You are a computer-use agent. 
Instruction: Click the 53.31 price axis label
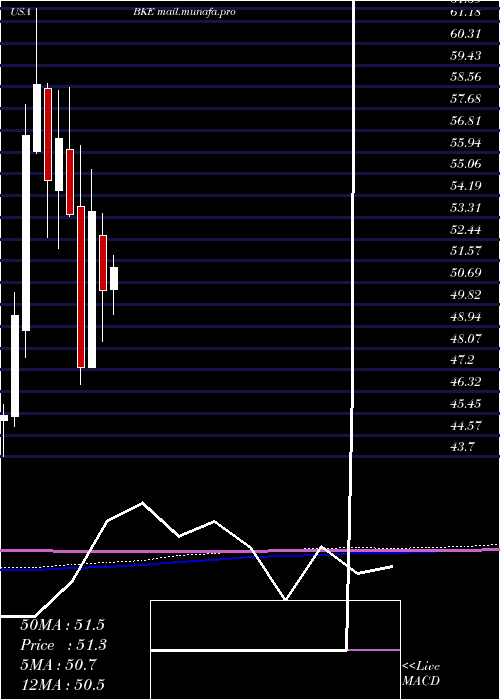coord(466,208)
